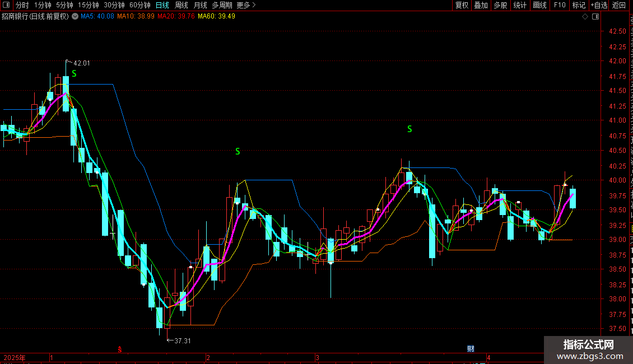Activate the 画线 drawing tools
Viewport: 633px width, 364px height.
point(539,5)
